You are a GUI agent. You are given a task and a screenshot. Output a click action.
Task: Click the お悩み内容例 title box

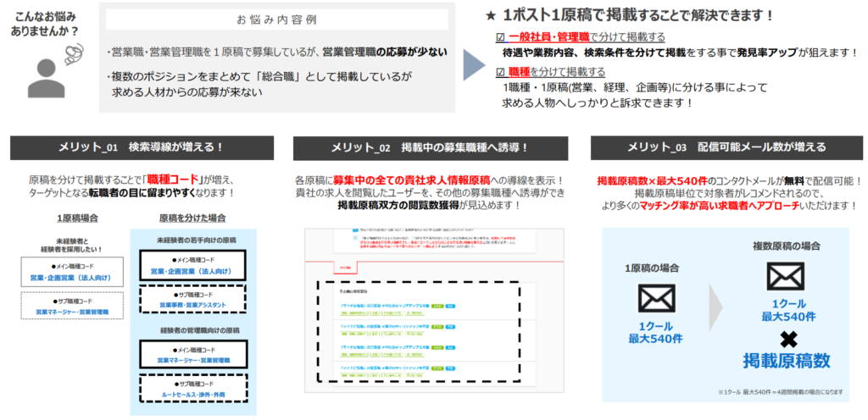pos(278,19)
